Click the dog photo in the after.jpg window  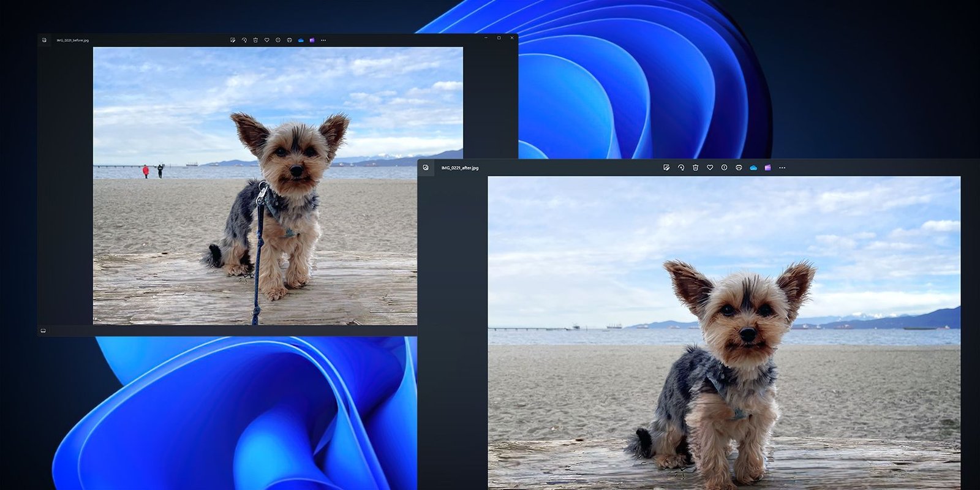[x=724, y=333]
